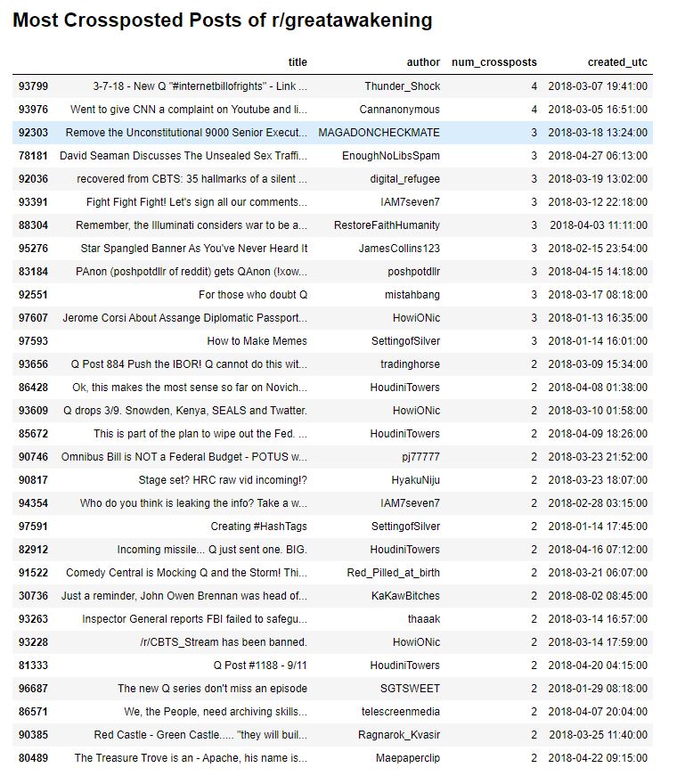Click author pj77777
The height and width of the screenshot is (784, 677).
(420, 457)
